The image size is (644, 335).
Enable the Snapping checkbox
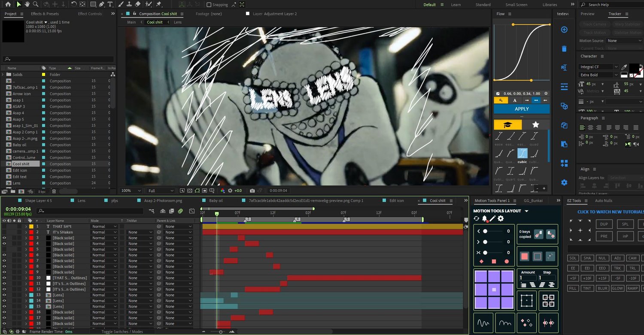(x=209, y=5)
